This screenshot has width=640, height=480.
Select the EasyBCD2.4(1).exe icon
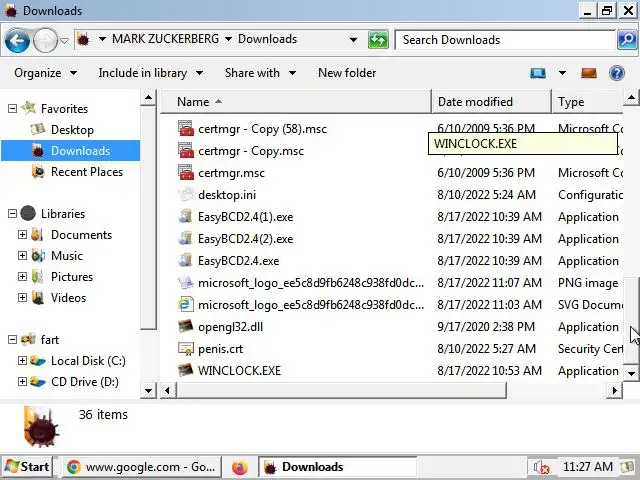coord(186,216)
